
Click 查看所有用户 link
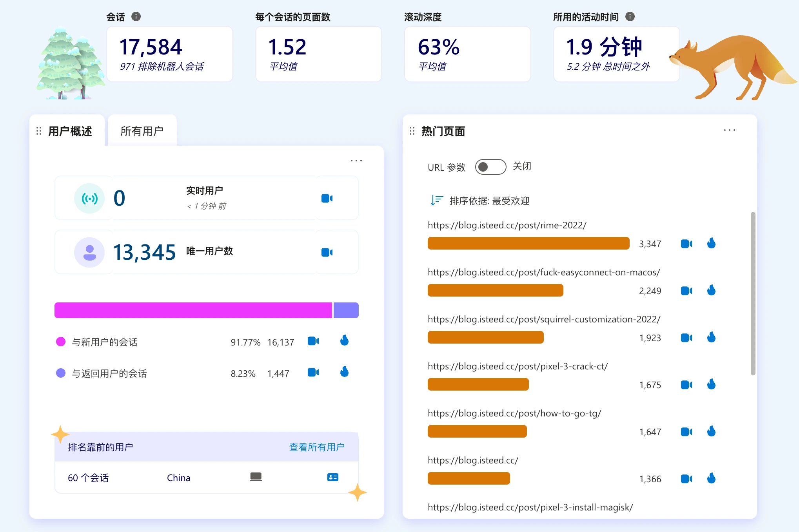(x=317, y=447)
